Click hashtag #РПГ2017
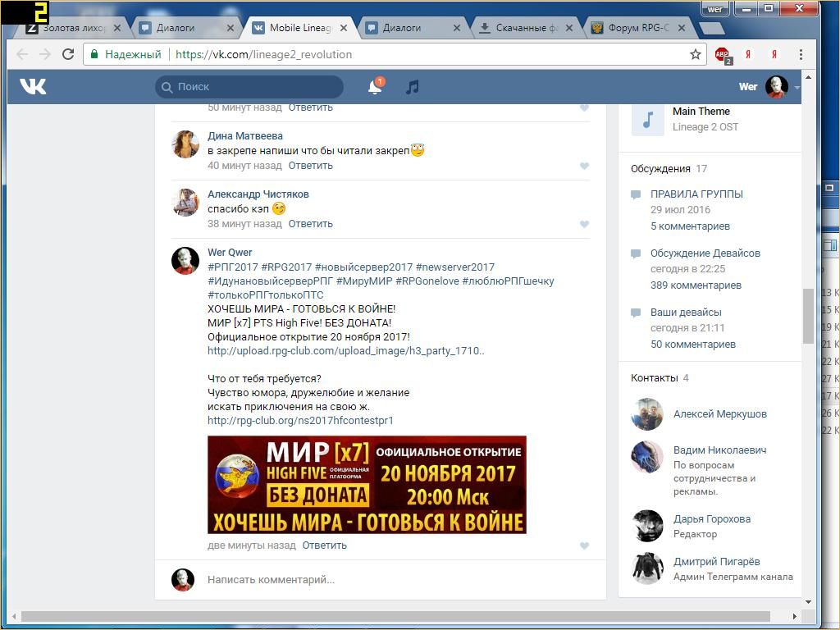840x630 pixels. 232,267
